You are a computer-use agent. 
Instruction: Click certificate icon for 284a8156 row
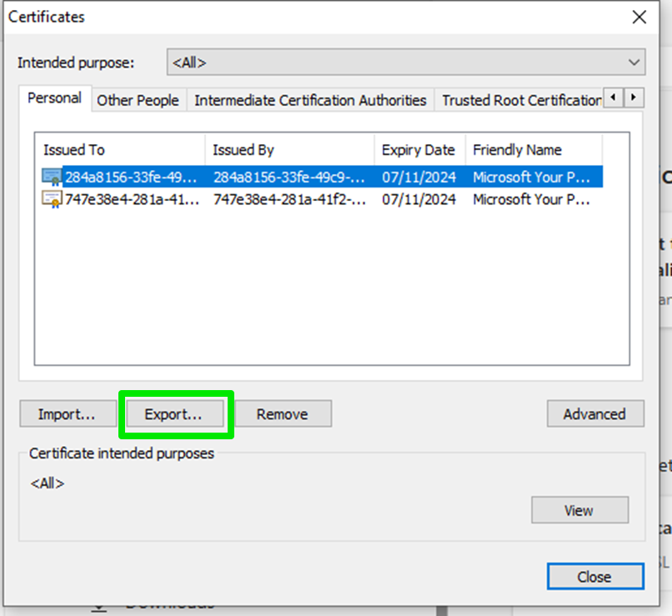point(52,177)
